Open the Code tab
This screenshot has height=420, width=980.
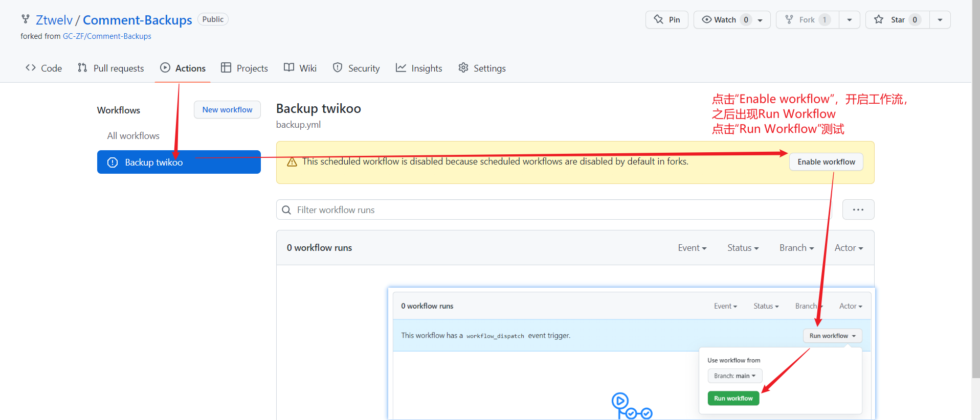click(x=44, y=68)
